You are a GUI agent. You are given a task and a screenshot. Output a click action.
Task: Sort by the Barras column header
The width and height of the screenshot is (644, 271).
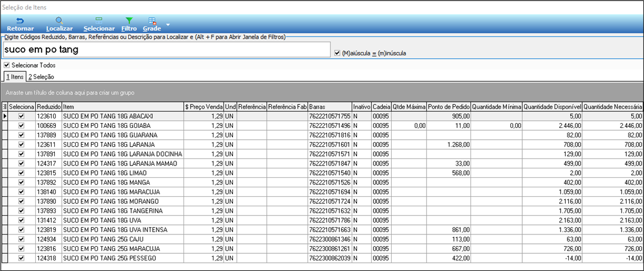click(x=330, y=107)
